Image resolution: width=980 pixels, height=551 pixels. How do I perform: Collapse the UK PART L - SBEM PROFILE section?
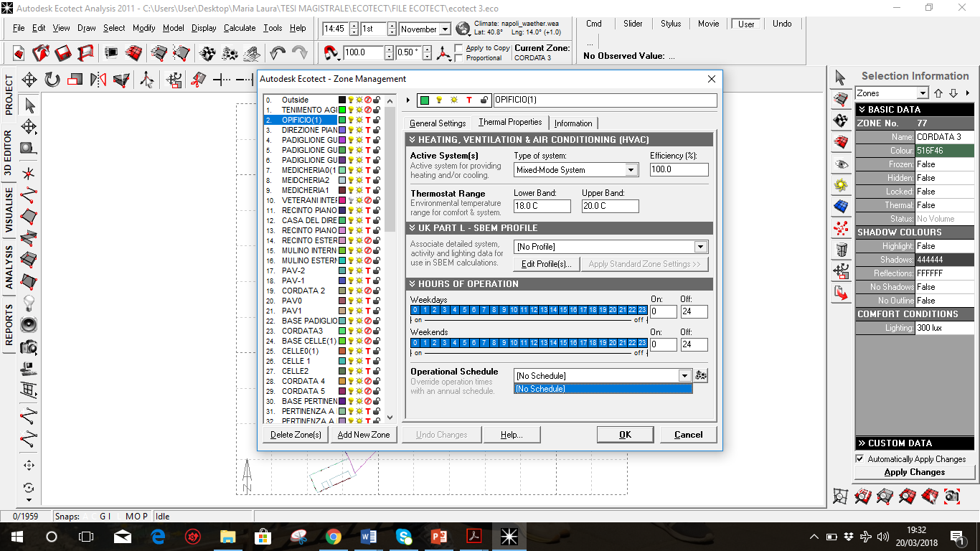[560, 228]
